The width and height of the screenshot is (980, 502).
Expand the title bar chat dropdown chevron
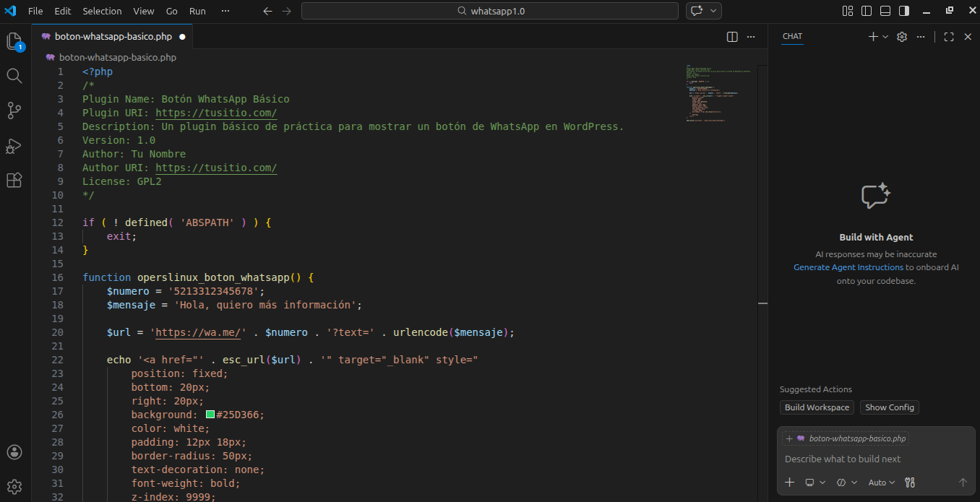(x=714, y=11)
